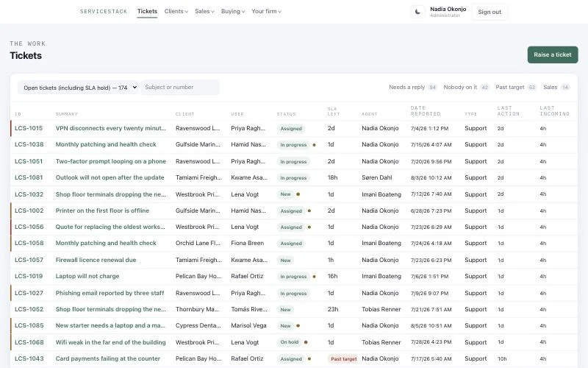Image resolution: width=588 pixels, height=368 pixels.
Task: Click ticket ID LCS-1057
Action: pyautogui.click(x=29, y=260)
